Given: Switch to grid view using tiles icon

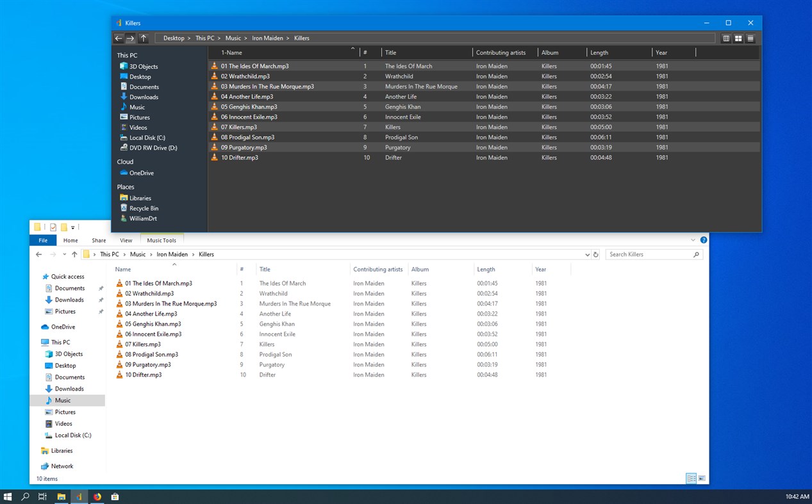Looking at the screenshot, I should pyautogui.click(x=738, y=38).
